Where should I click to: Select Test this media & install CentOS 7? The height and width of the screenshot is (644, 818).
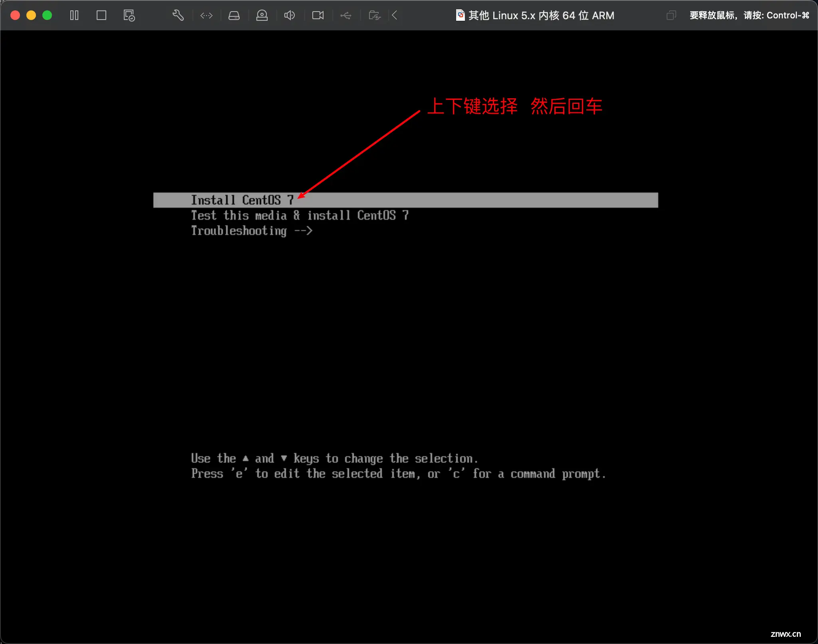300,215
